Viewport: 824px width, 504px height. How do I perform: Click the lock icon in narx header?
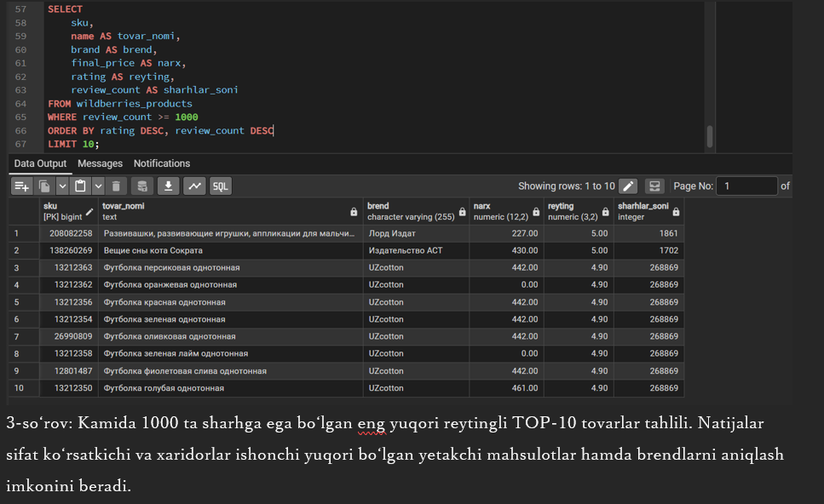[x=536, y=212]
